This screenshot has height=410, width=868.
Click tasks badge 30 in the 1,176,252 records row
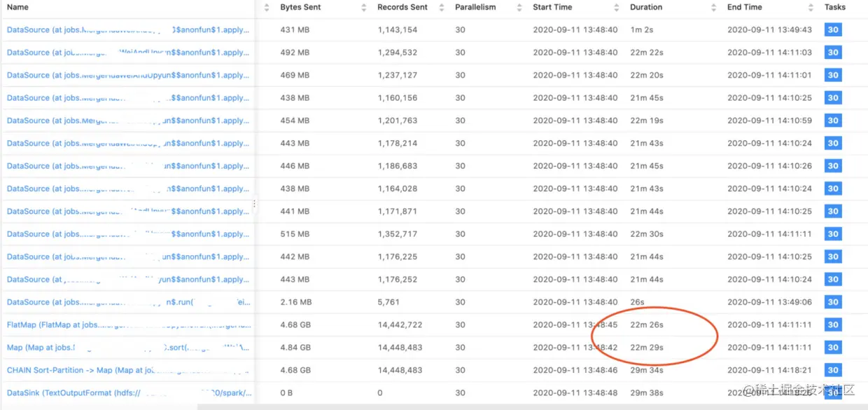(x=833, y=280)
